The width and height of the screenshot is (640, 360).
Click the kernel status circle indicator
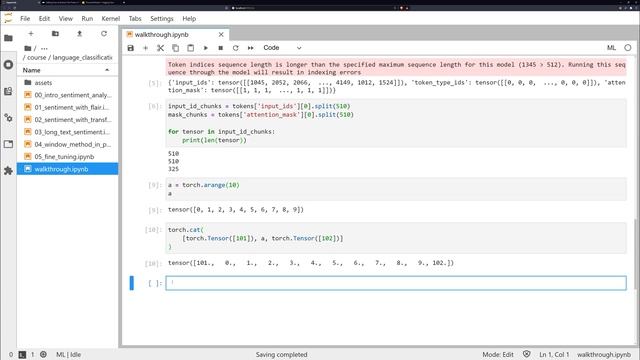tap(628, 48)
